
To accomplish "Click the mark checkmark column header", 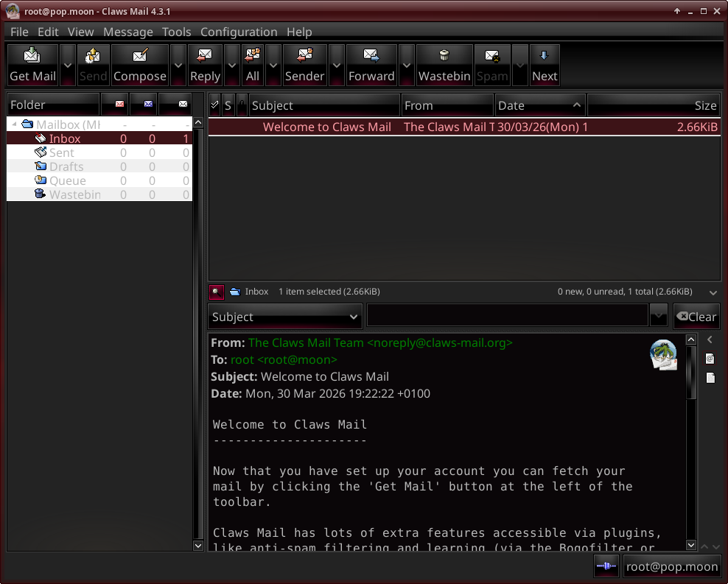I will pyautogui.click(x=214, y=105).
